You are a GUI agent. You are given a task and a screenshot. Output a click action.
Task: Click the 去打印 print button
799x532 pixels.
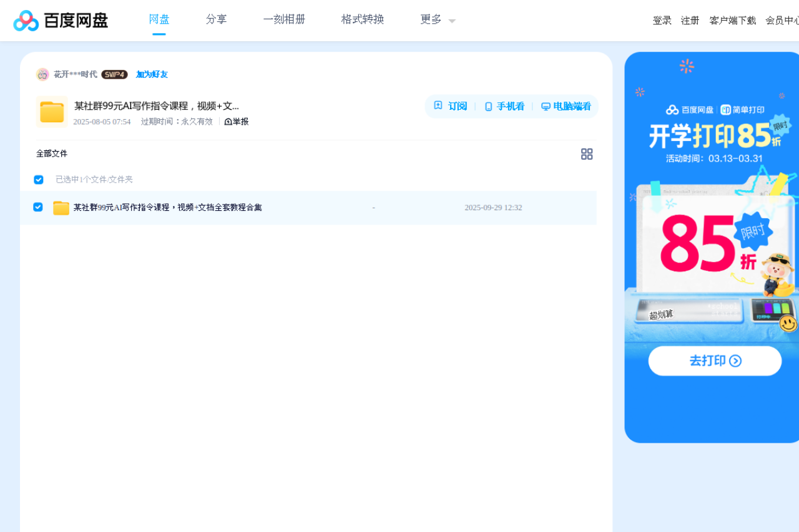[714, 360]
